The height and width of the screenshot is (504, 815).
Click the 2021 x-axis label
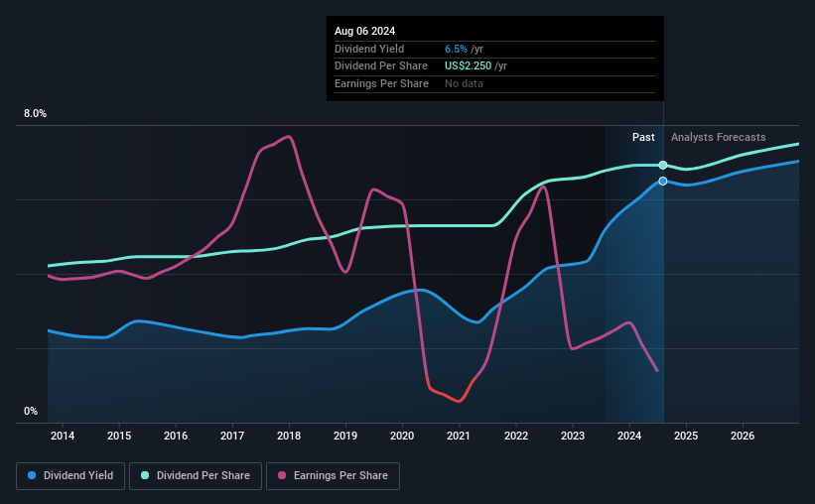459,436
